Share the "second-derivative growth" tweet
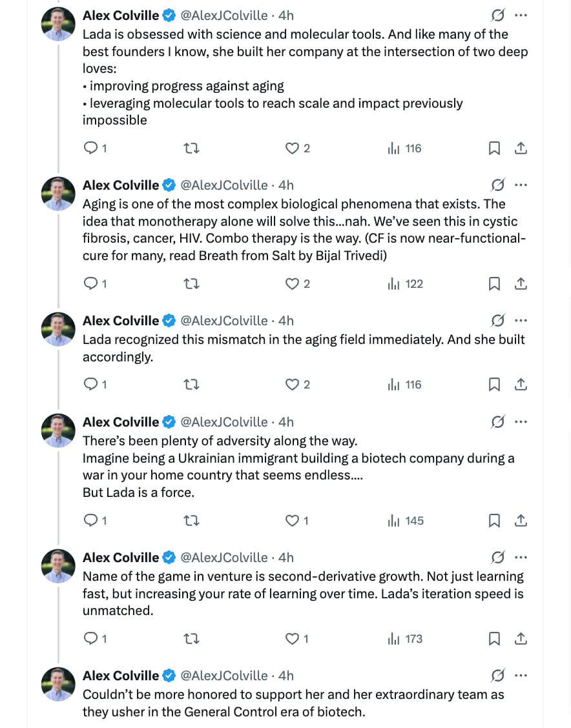The height and width of the screenshot is (728, 571). click(x=521, y=639)
